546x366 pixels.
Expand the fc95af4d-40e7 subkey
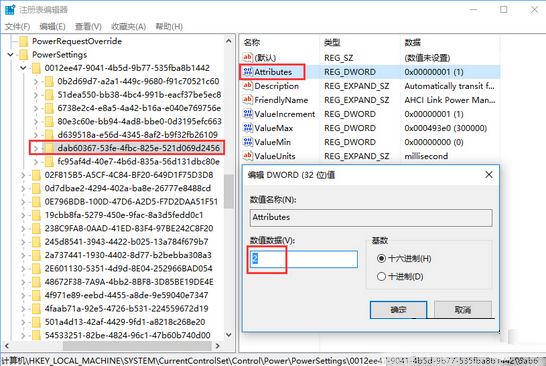[36, 162]
